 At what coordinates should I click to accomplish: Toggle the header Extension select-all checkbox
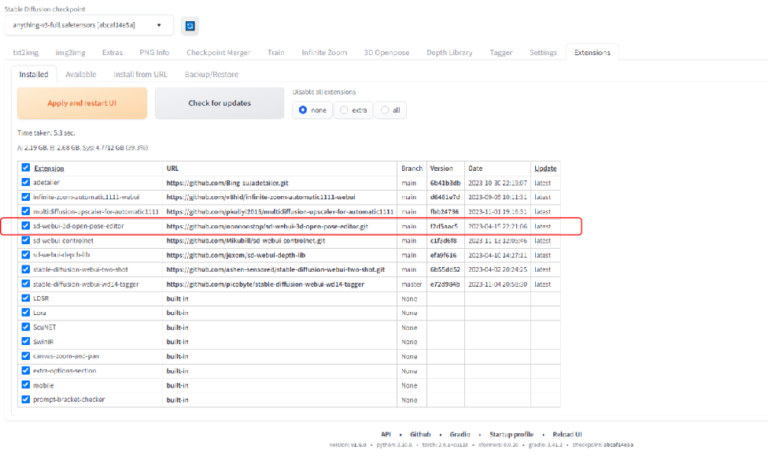(x=26, y=168)
